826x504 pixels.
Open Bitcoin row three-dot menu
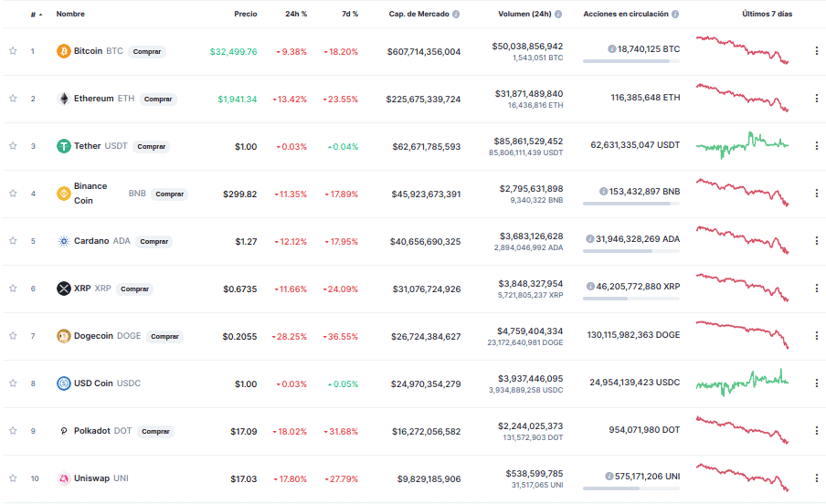coord(817,50)
